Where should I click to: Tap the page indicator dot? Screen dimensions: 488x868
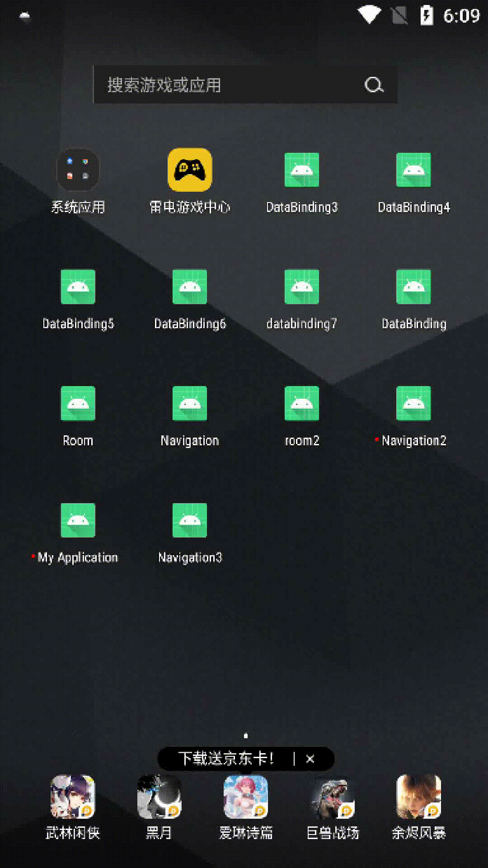click(246, 736)
